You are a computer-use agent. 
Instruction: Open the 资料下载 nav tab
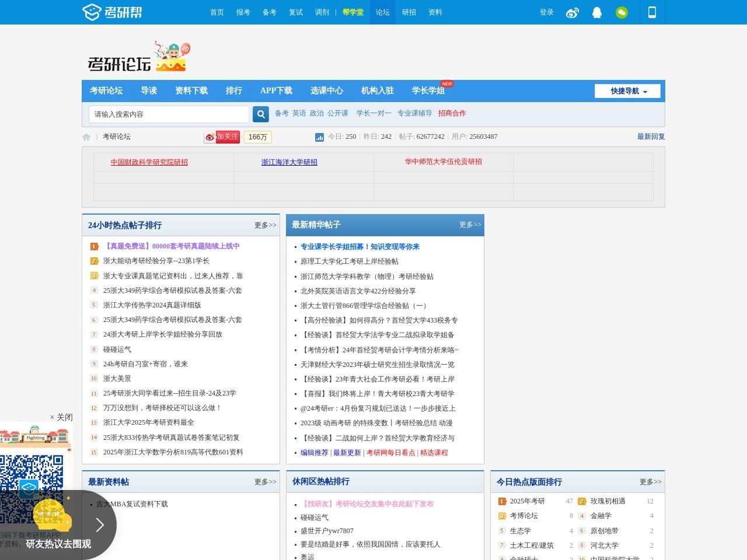(191, 90)
